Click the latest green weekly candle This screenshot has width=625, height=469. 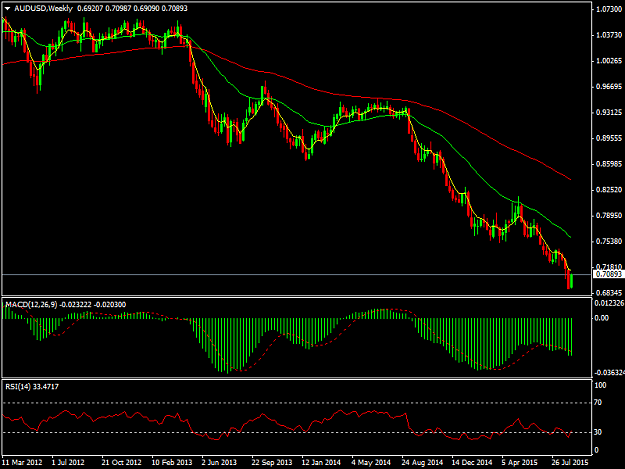click(x=572, y=281)
